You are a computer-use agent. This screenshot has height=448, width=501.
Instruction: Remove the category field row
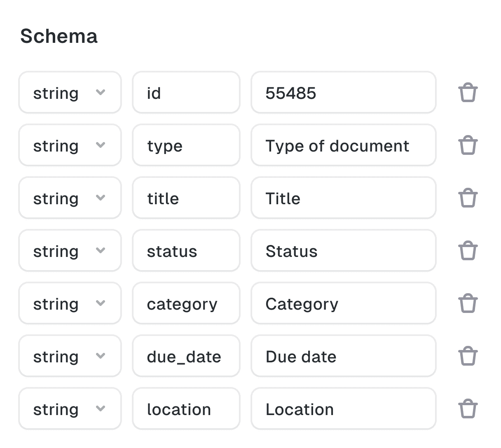[468, 303]
